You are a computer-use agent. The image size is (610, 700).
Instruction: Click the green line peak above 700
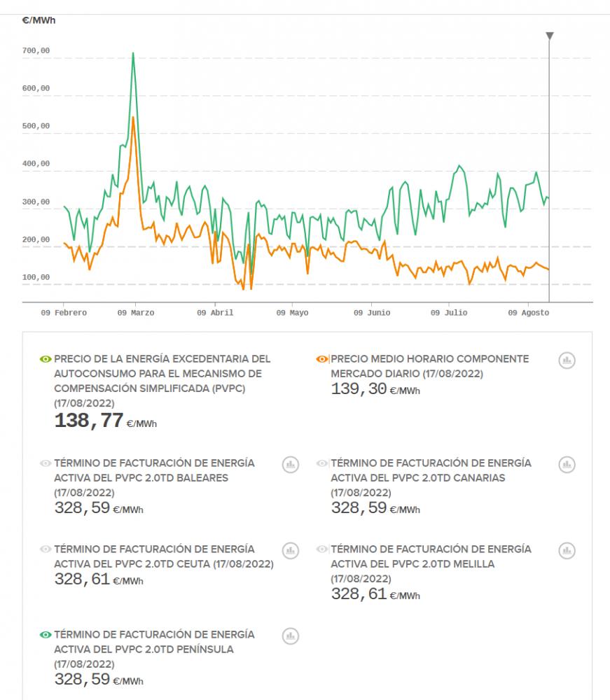(x=133, y=54)
